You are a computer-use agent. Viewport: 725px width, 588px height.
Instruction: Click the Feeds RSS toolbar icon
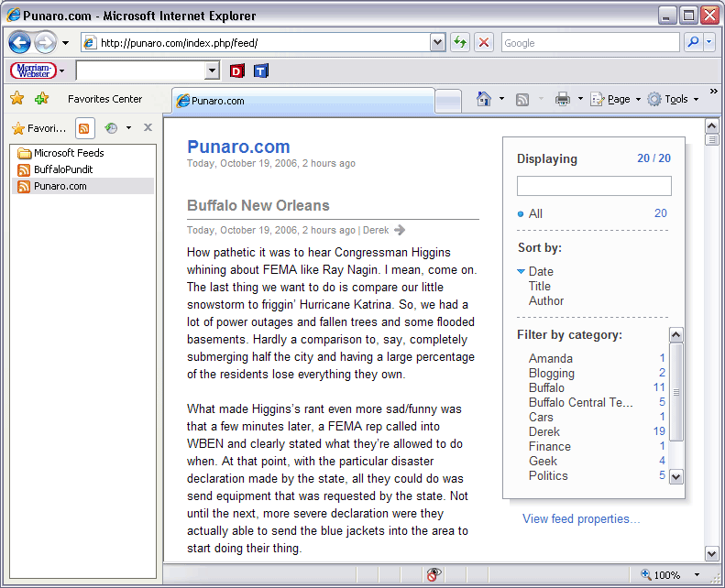[x=522, y=99]
